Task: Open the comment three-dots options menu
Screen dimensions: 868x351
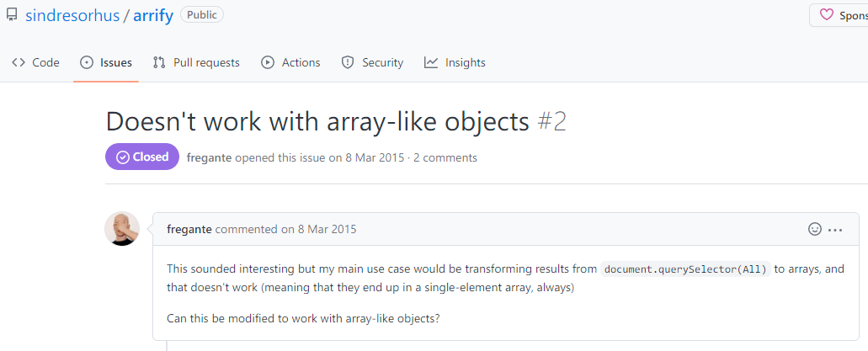Action: click(x=835, y=230)
